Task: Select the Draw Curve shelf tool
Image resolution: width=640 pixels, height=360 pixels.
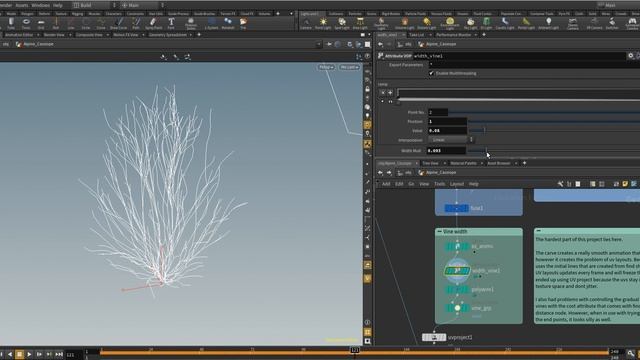Action: 118,23
